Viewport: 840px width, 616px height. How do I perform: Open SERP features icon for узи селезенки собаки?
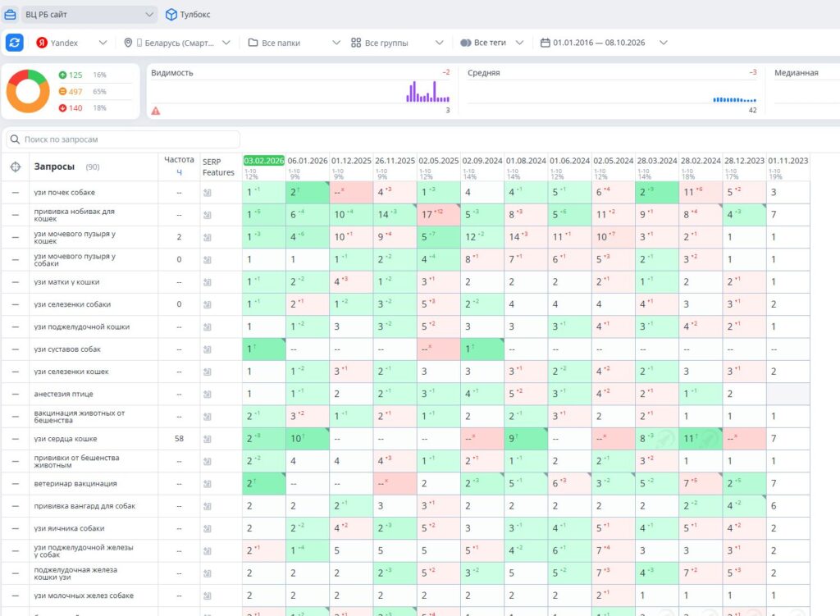tap(208, 305)
